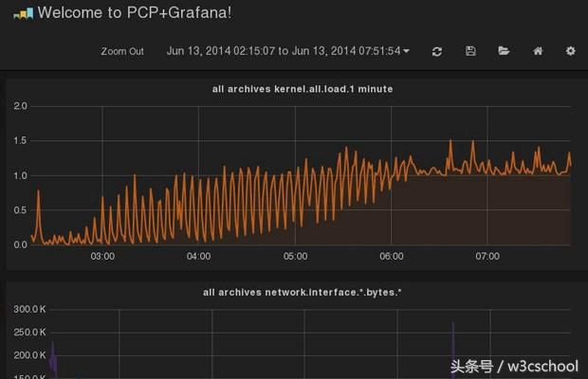This screenshot has height=379, width=588.
Task: Click the 1.5 y-axis label on load graph
Action: tap(20, 141)
